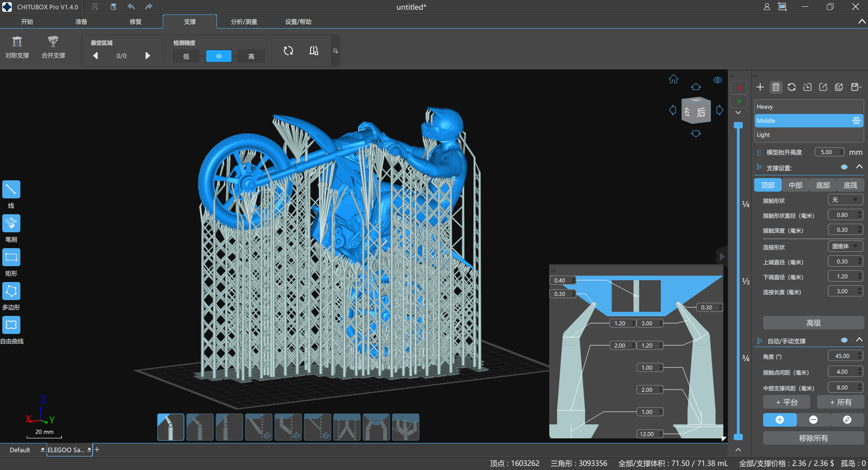Select the Polygon (多边形) selection tool
868x470 pixels.
click(x=11, y=291)
